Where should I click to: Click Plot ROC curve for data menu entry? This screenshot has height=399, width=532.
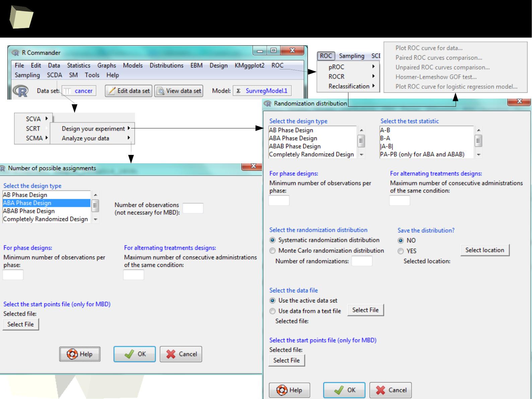click(x=429, y=48)
